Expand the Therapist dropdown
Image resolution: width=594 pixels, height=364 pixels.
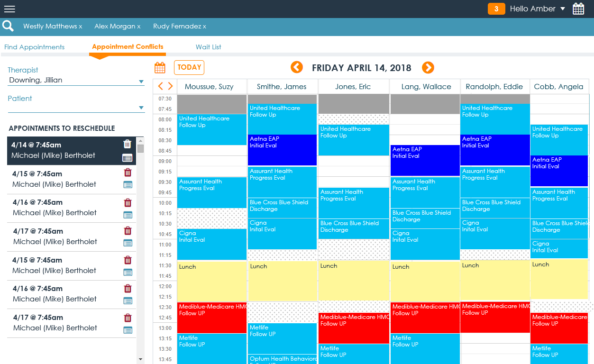coord(141,82)
